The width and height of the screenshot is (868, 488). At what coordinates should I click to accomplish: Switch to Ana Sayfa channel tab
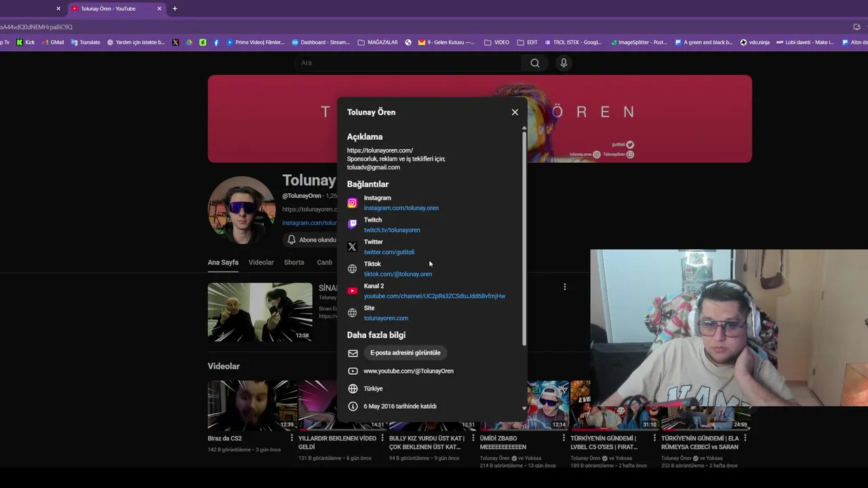[222, 262]
